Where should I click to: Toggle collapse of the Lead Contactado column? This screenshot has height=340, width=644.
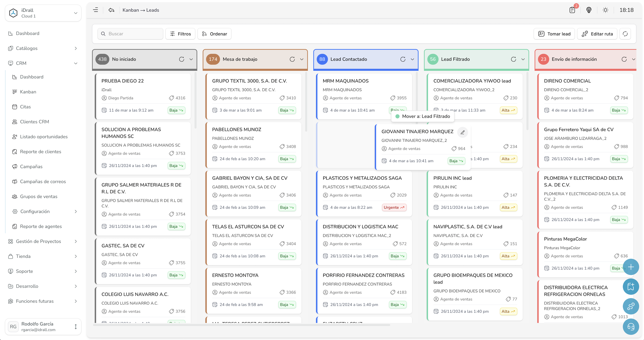(412, 59)
